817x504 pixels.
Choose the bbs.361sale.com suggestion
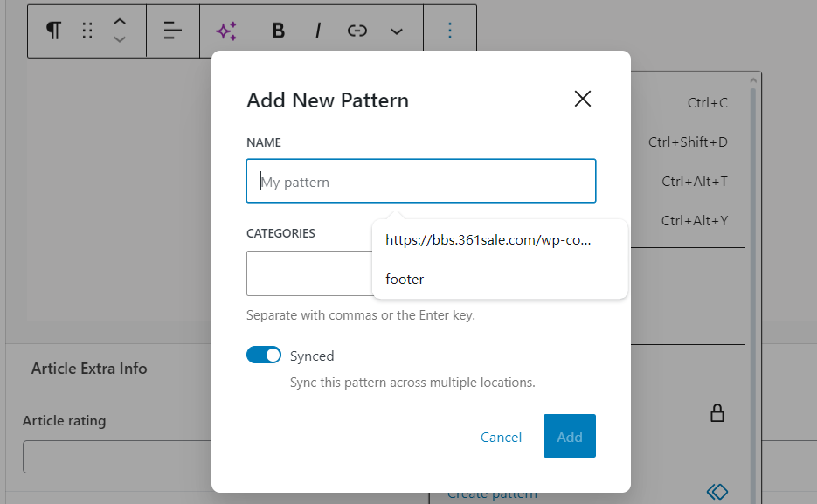tap(488, 240)
